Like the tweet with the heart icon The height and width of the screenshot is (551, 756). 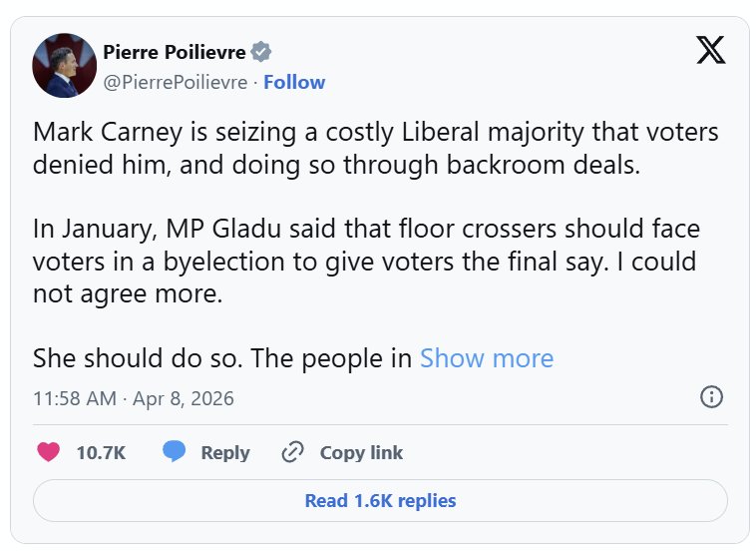point(48,452)
